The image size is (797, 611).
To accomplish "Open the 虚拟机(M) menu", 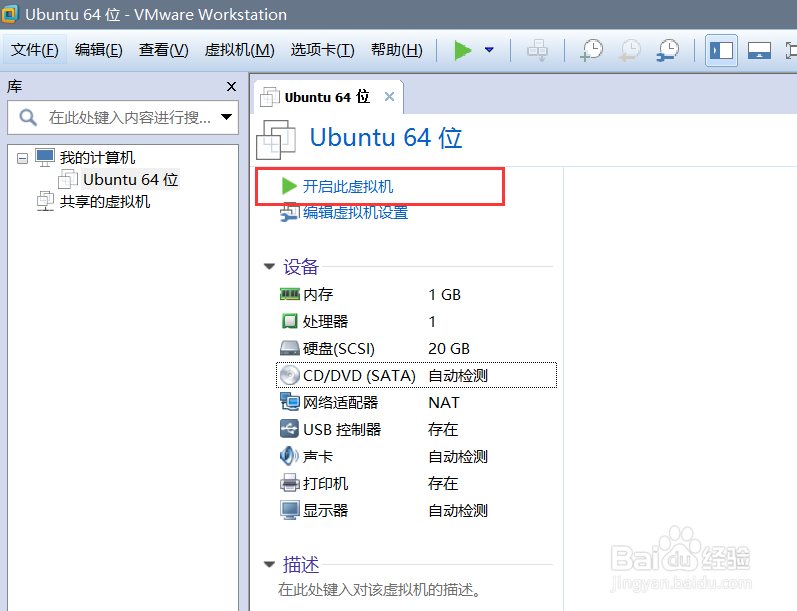I will pos(239,50).
